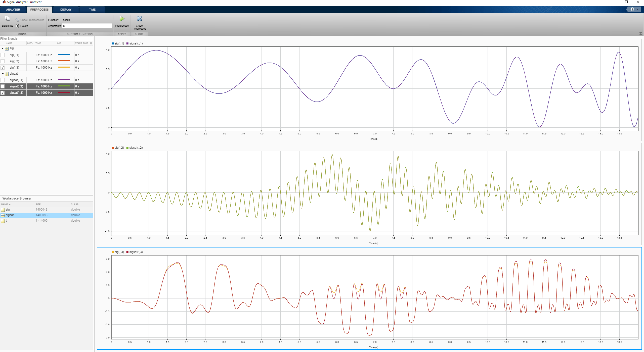
Task: Click the Close Preprocess X icon
Action: click(x=139, y=19)
